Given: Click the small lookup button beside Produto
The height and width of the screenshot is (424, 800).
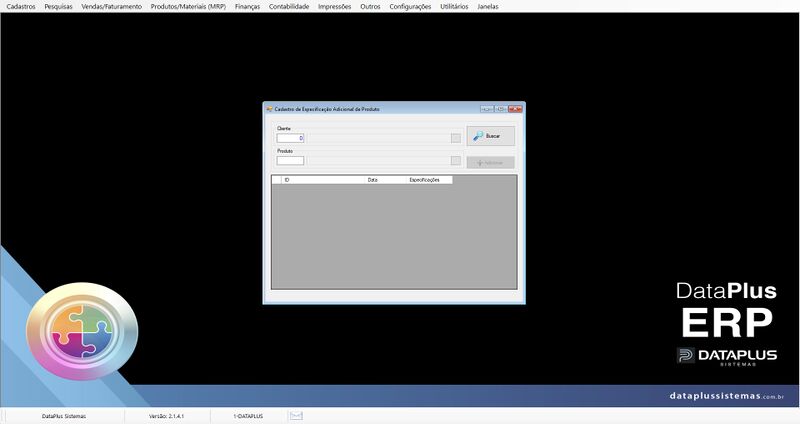Looking at the screenshot, I should tap(456, 161).
